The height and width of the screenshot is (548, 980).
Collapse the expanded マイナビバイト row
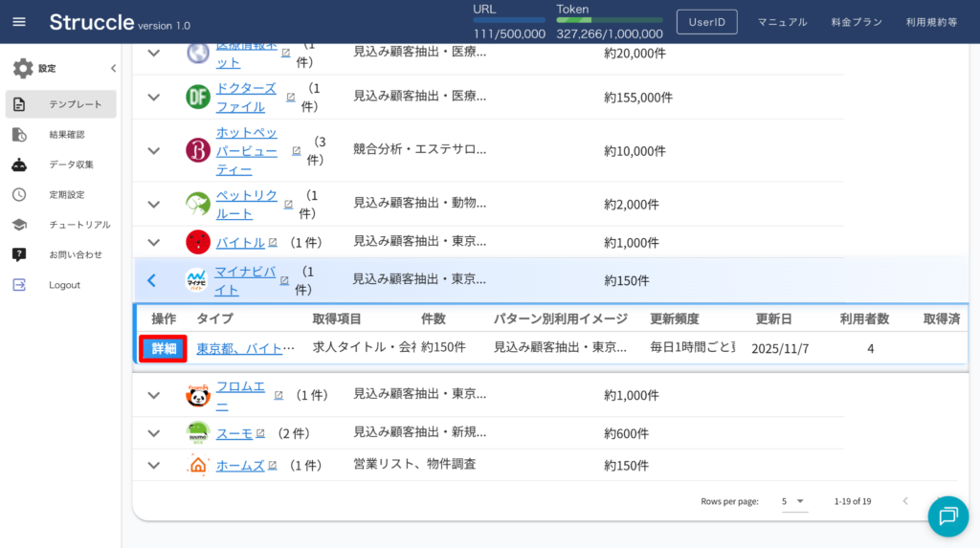pyautogui.click(x=151, y=280)
